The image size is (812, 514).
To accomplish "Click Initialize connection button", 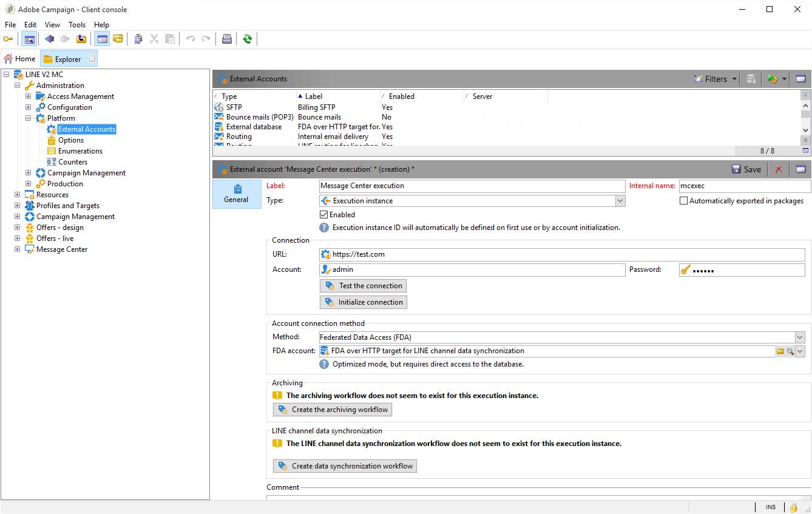I will click(363, 302).
